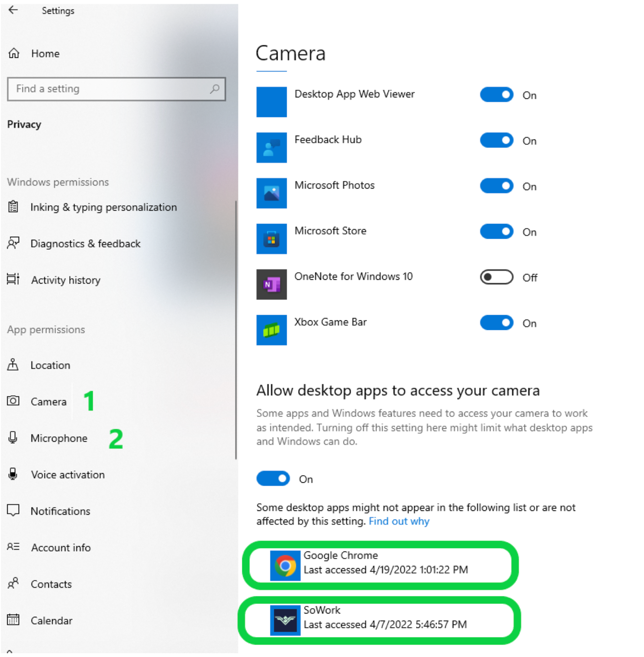Click the Camera page heading
Image resolution: width=644 pixels, height=657 pixels.
[290, 53]
